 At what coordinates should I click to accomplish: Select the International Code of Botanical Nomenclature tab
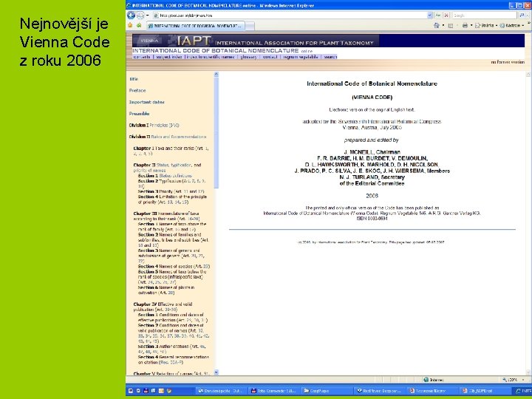[195, 26]
